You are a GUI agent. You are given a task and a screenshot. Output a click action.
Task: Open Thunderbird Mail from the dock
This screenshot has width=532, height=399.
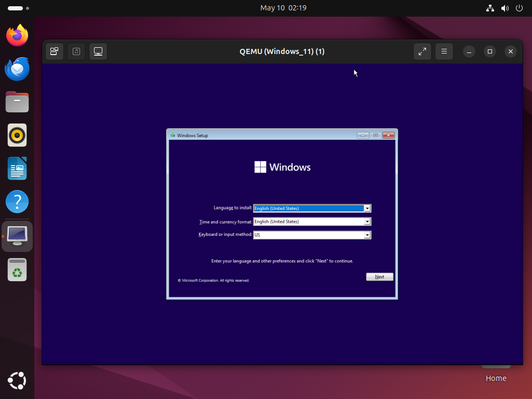17,69
